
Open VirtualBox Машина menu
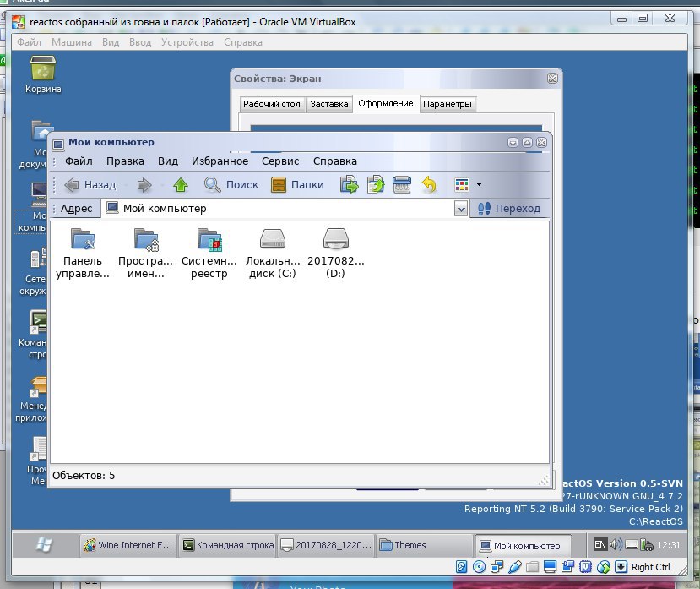72,42
